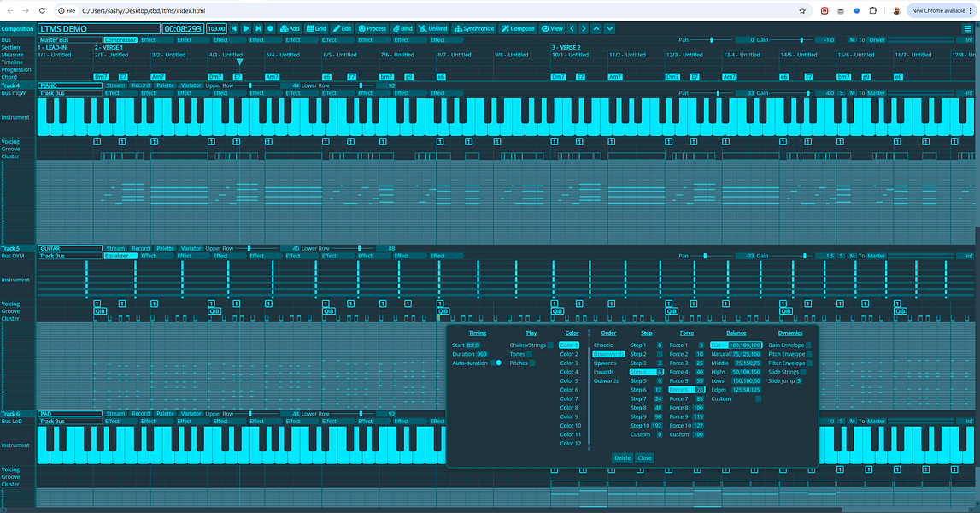Click Track 4's Stream button
This screenshot has width=980, height=513.
click(115, 85)
